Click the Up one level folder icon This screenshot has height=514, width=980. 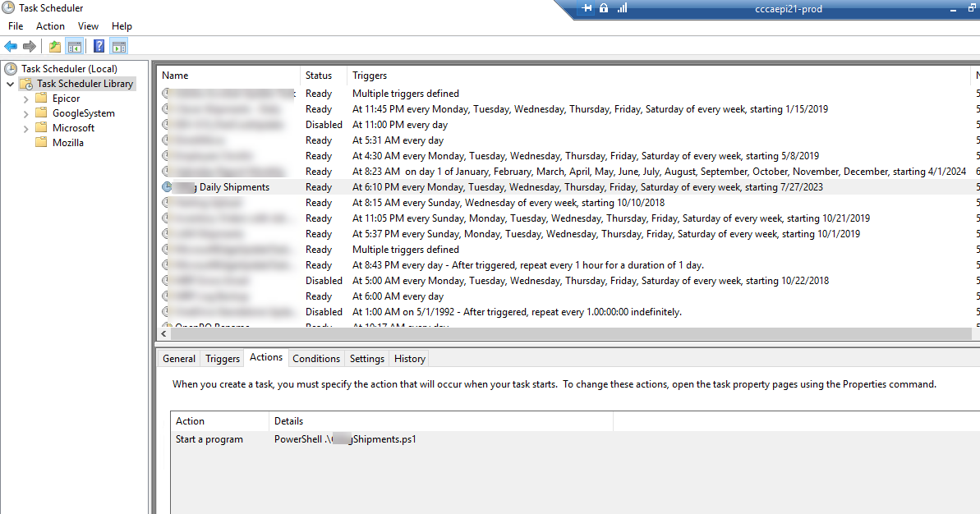point(55,46)
